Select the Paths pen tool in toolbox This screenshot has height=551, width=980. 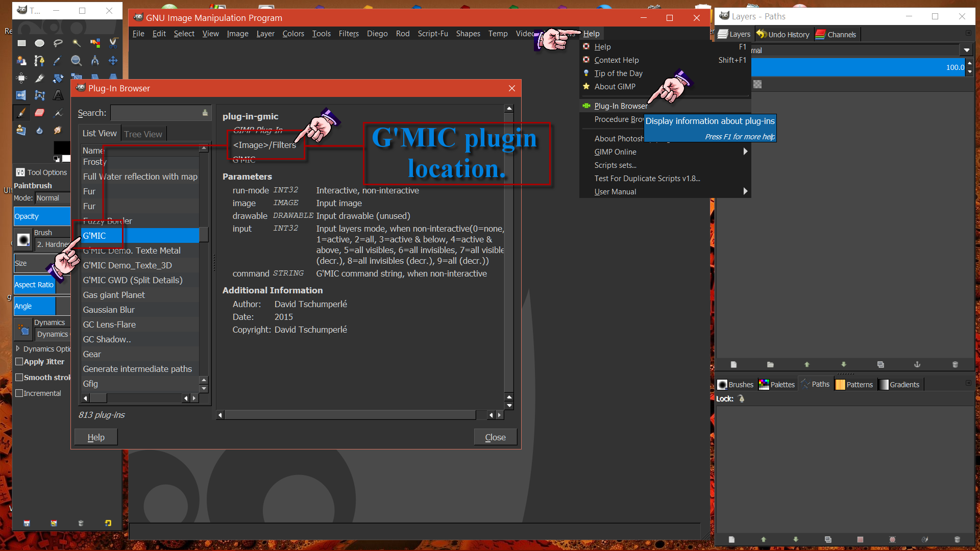[x=40, y=61]
